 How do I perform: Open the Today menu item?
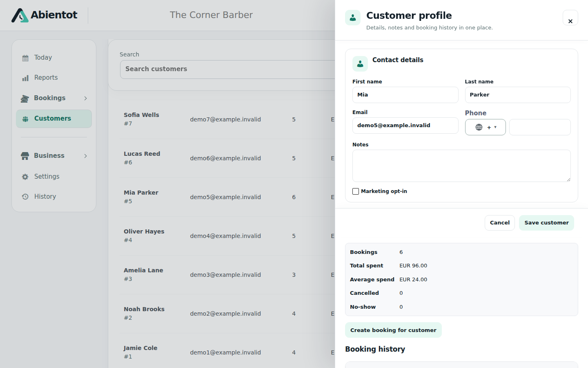coord(54,58)
